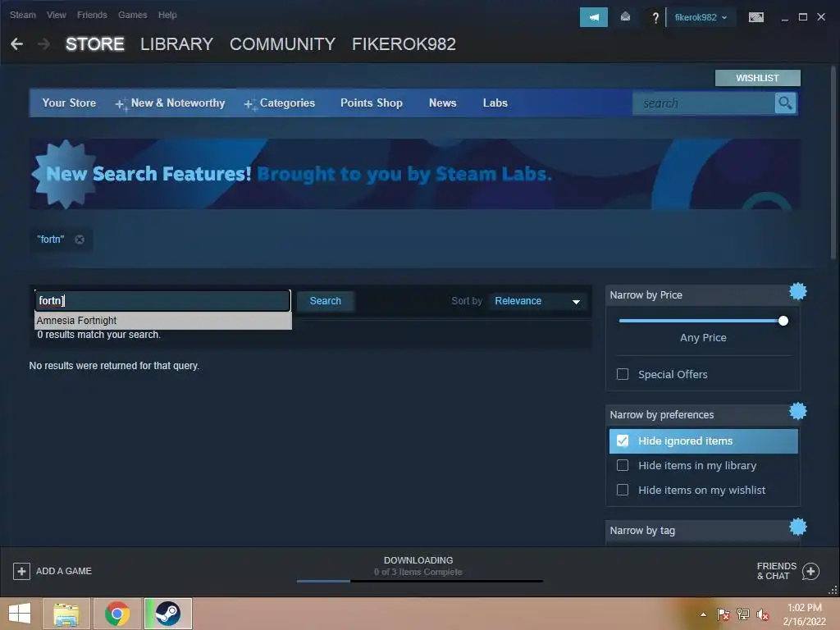Click gear icon beside Narrow by preferences
The height and width of the screenshot is (630, 840).
tap(797, 412)
